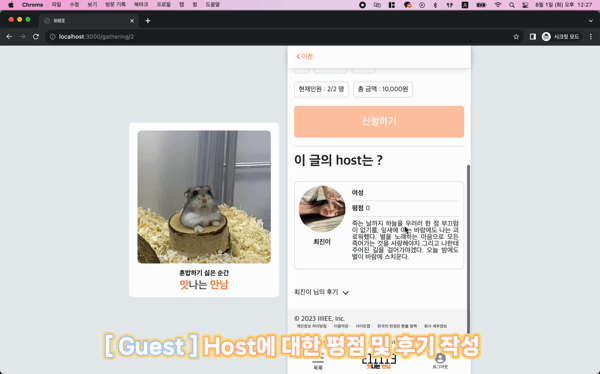Open Bluetooth status menu
Viewport: 600px width, 374px height.
(435, 5)
